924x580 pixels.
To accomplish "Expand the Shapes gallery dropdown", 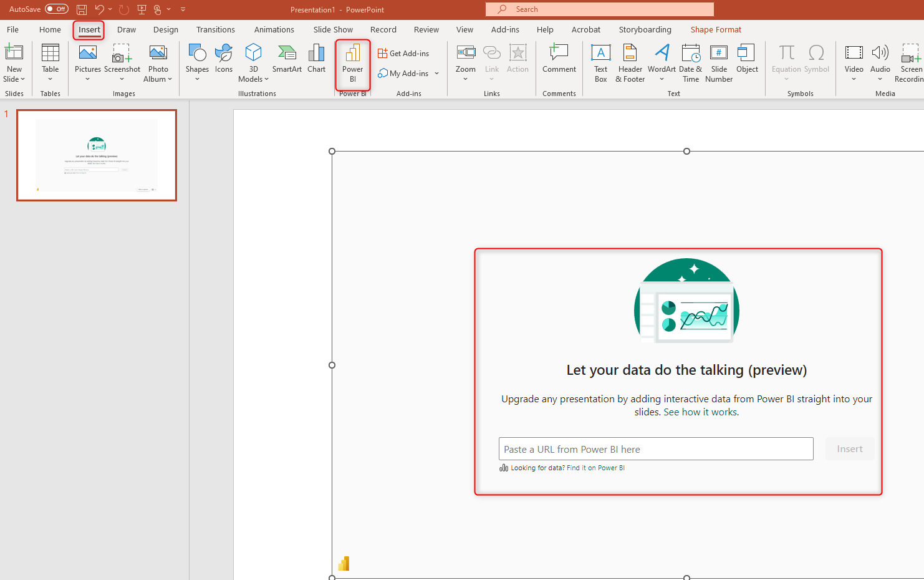I will tap(197, 79).
